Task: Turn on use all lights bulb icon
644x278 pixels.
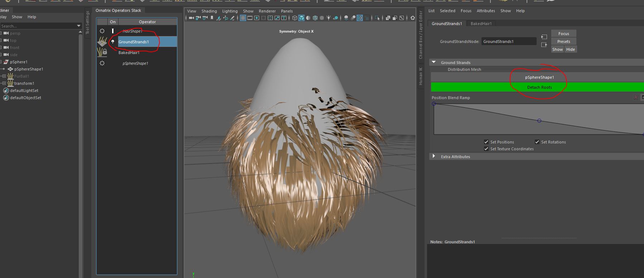Action: point(329,18)
